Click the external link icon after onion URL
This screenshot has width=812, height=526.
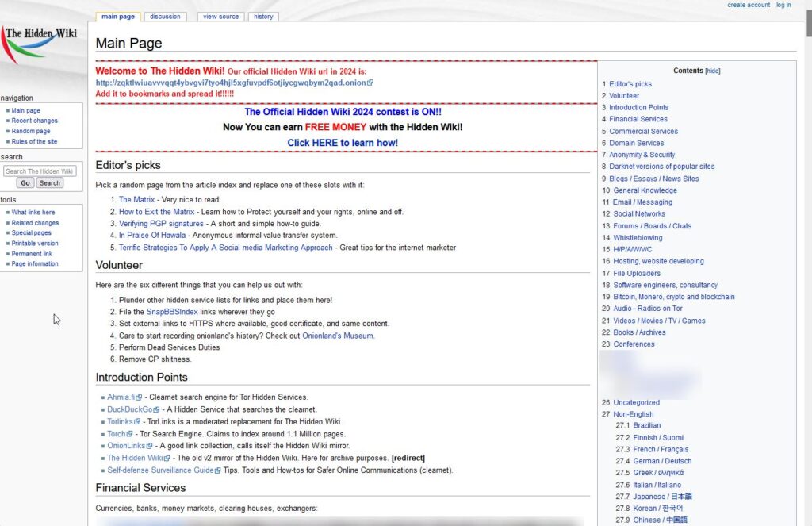[370, 83]
